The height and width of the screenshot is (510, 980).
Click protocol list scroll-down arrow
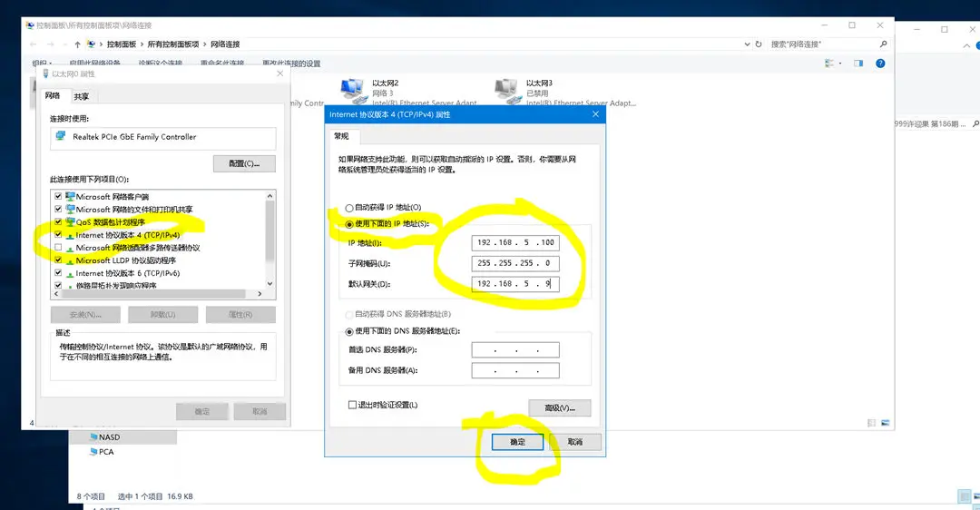270,284
